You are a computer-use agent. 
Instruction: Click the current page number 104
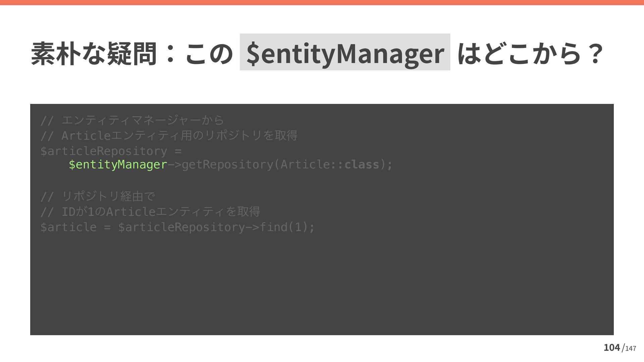[x=611, y=348]
